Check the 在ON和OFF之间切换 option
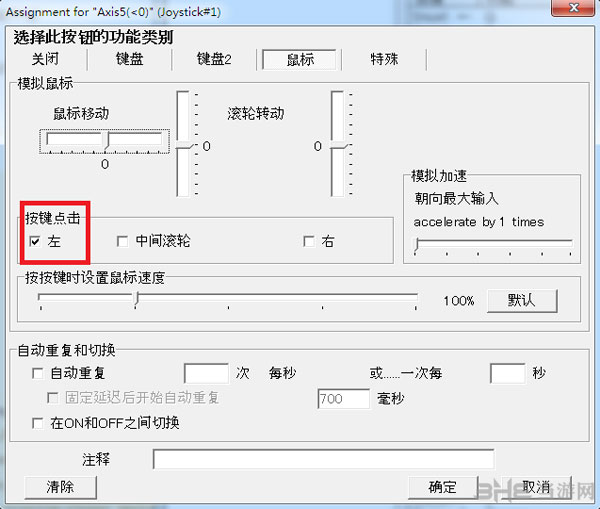600x509 pixels. click(x=37, y=423)
